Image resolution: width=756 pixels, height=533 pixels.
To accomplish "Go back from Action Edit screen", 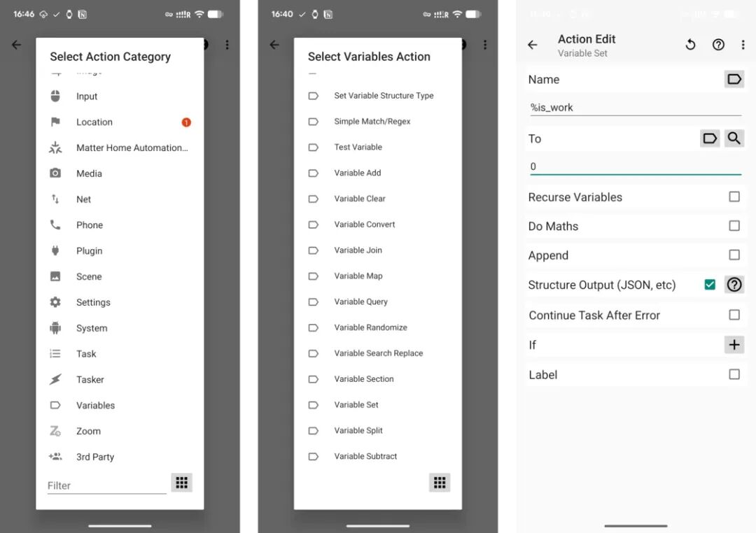I will (x=532, y=45).
